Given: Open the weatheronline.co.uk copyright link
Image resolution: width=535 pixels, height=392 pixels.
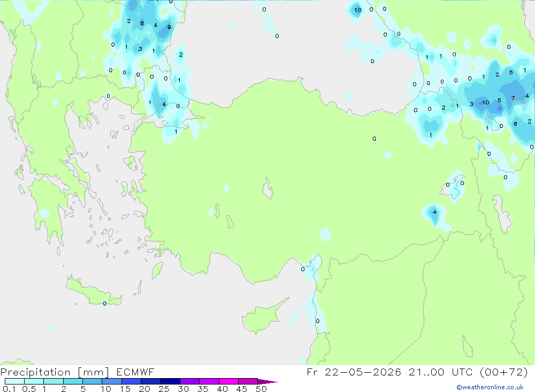Looking at the screenshot, I should [490, 387].
